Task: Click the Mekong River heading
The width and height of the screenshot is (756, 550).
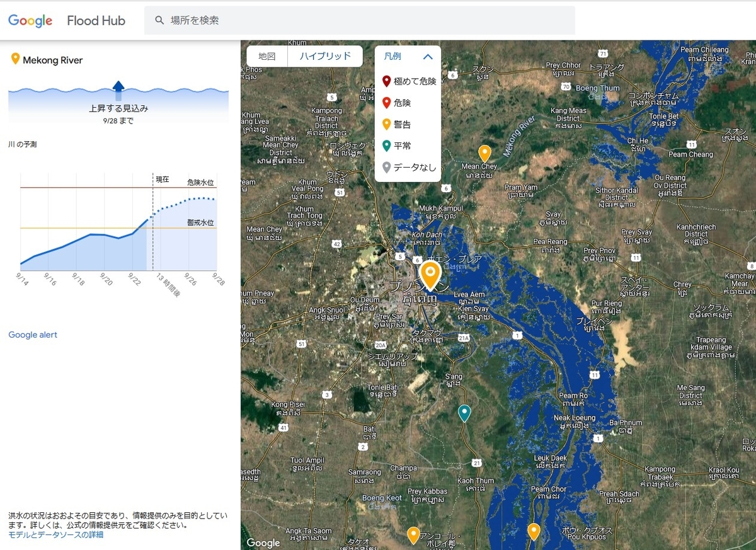Action: [x=53, y=60]
